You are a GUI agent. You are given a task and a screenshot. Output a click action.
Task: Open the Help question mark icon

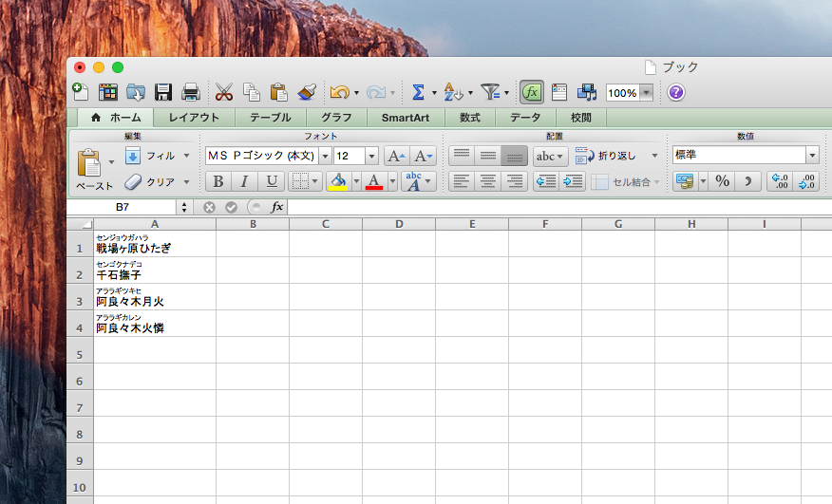pyautogui.click(x=676, y=92)
